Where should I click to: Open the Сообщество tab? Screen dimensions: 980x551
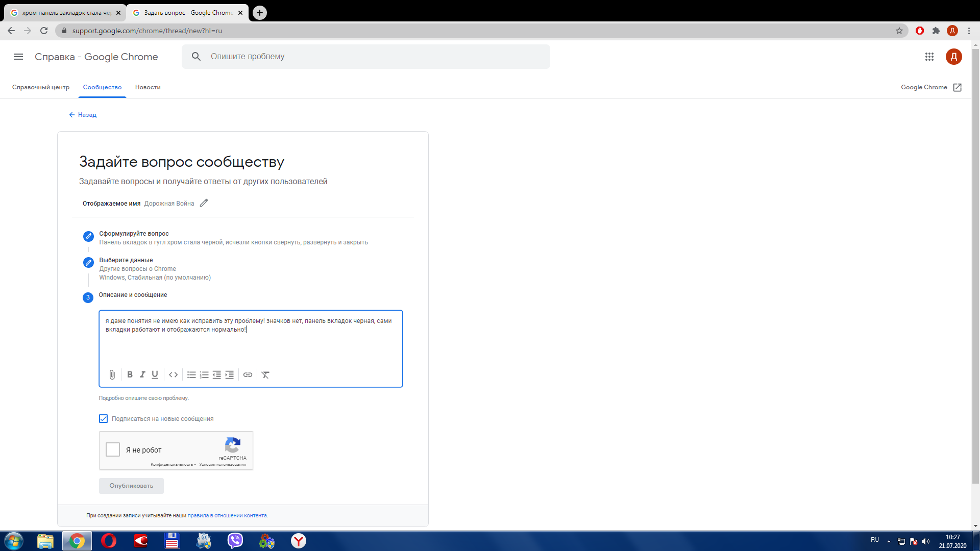(x=102, y=87)
